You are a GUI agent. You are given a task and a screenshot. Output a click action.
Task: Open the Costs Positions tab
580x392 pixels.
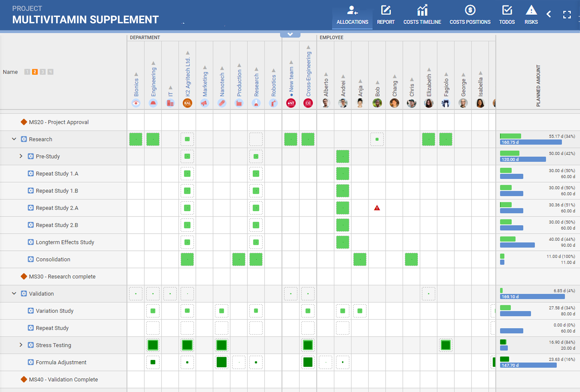[x=470, y=15]
